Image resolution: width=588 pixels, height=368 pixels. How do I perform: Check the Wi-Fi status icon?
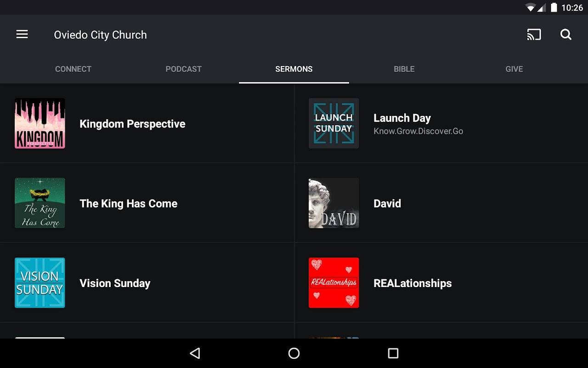(x=531, y=7)
